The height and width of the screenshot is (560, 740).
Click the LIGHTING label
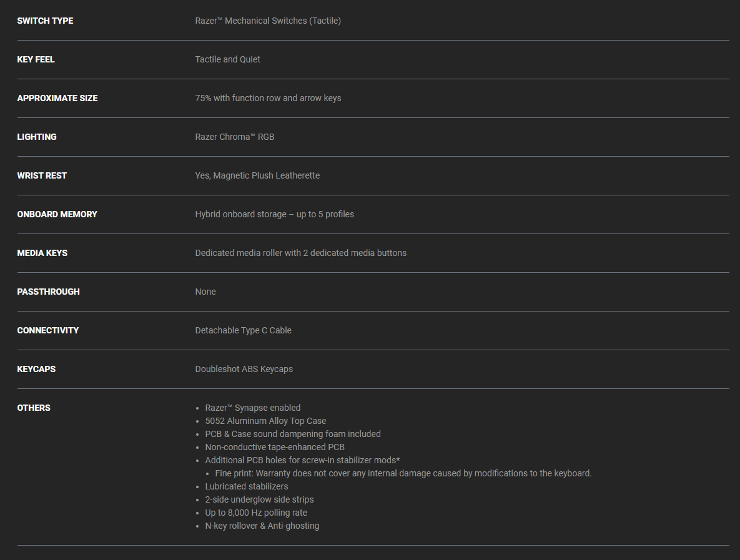click(37, 137)
